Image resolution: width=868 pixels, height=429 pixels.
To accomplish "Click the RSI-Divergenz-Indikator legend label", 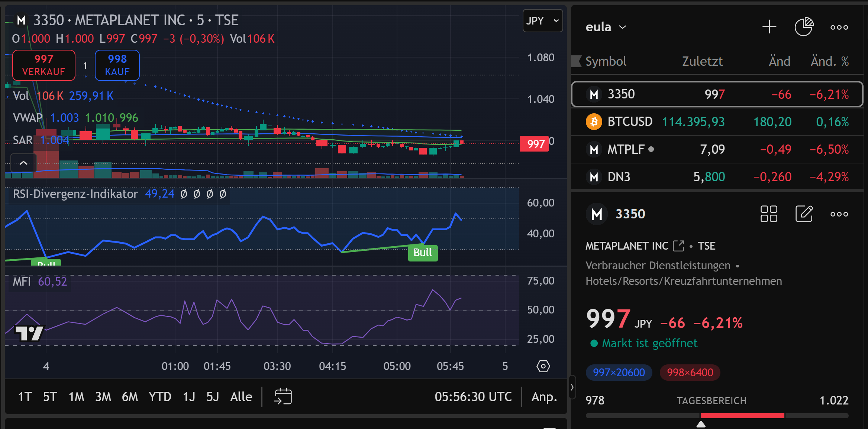I will 75,194.
